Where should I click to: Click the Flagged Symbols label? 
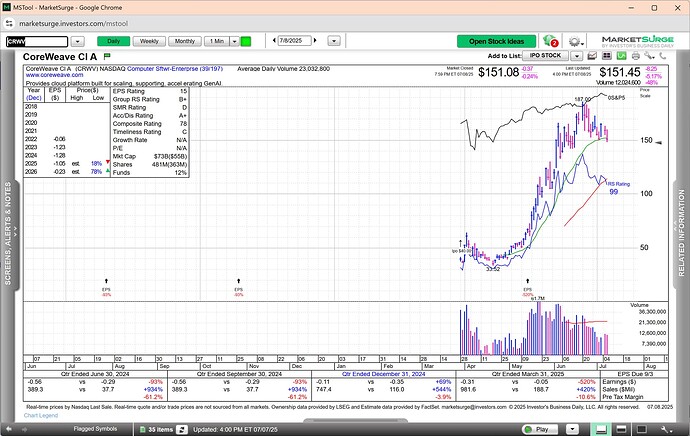coord(95,429)
